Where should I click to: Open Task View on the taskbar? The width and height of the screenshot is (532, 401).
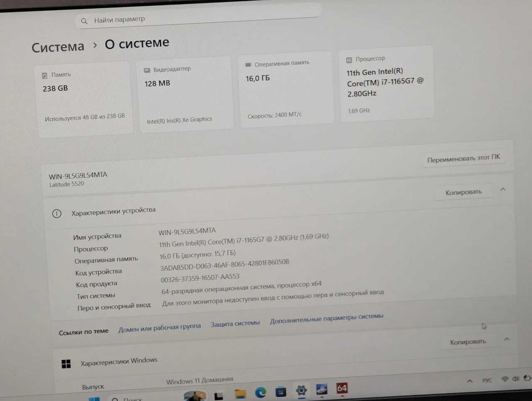[219, 396]
